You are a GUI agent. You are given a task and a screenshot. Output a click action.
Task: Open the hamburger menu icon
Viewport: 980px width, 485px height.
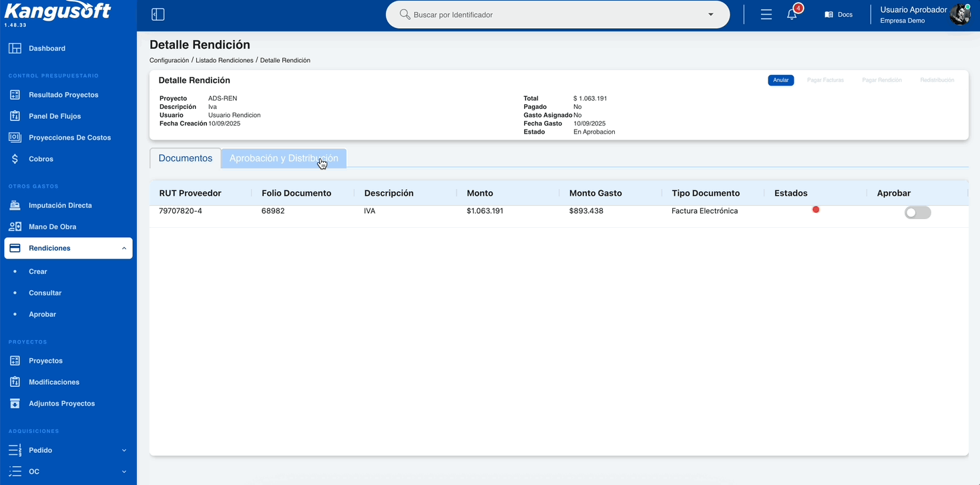[x=766, y=15]
